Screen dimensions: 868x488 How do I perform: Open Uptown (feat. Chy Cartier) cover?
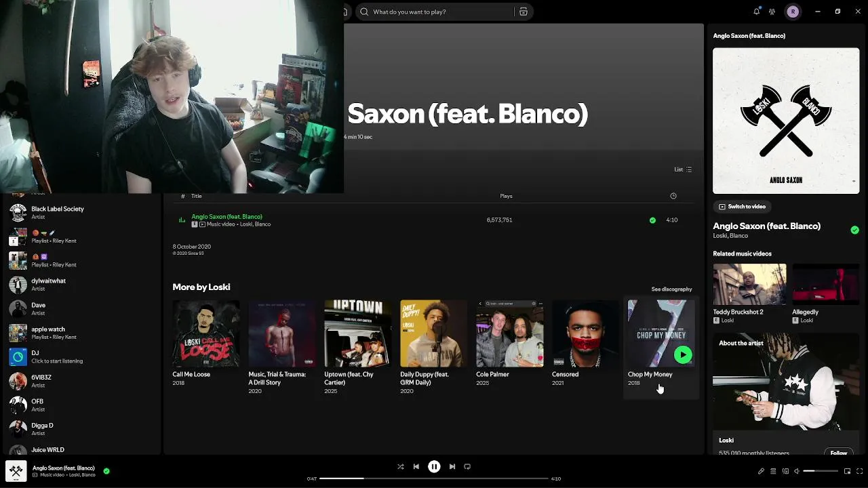click(x=357, y=333)
